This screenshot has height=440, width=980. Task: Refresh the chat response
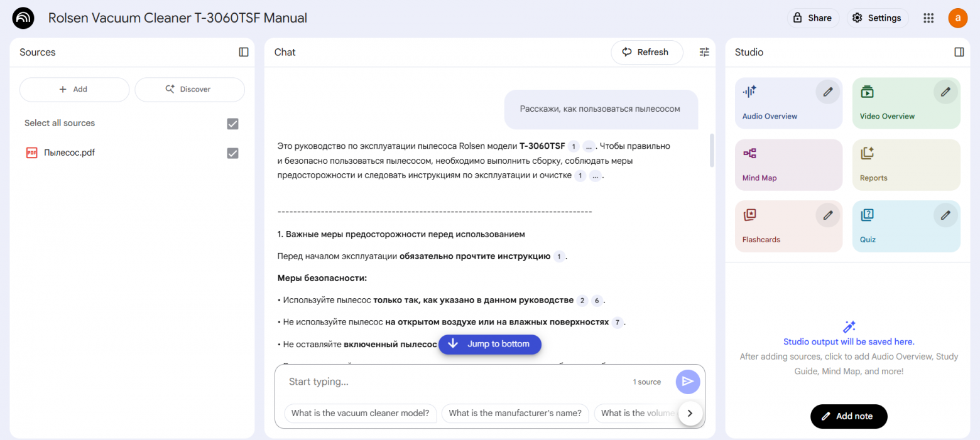click(x=646, y=52)
